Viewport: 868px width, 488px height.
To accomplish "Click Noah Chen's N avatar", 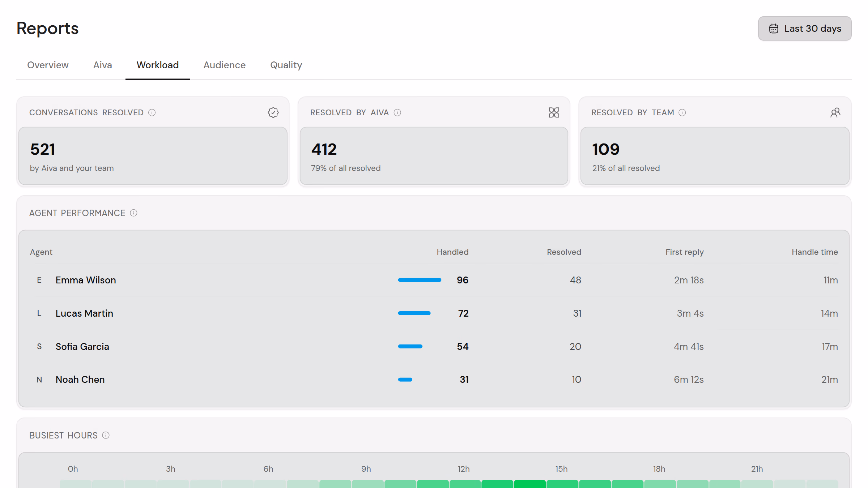I will (x=39, y=380).
